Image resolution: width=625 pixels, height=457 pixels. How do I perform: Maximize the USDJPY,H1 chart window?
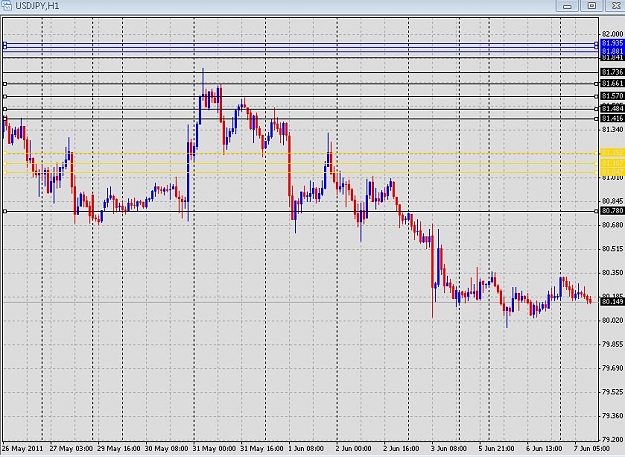[x=592, y=6]
